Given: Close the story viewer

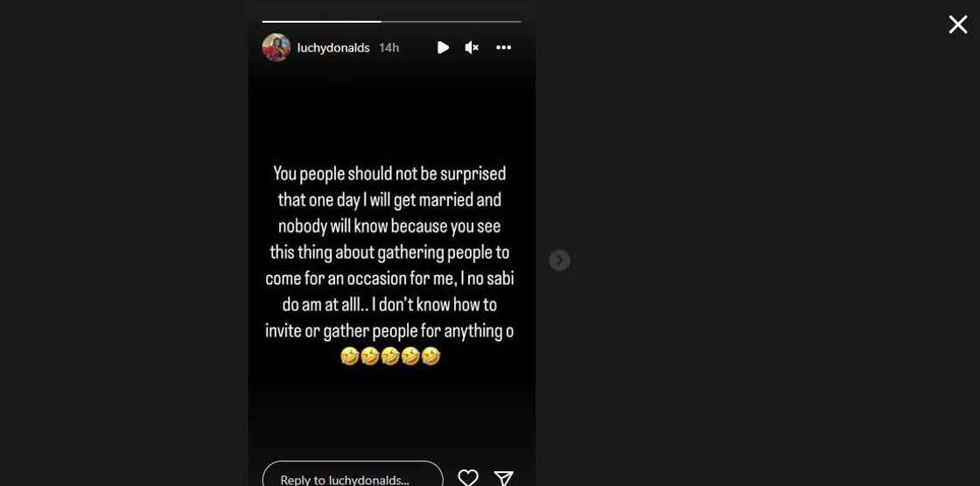Looking at the screenshot, I should click(958, 24).
